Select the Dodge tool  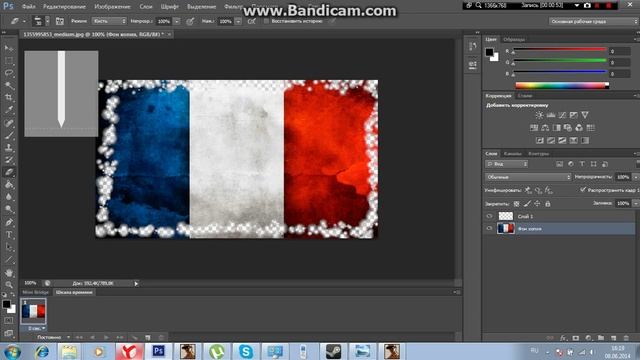click(9, 209)
